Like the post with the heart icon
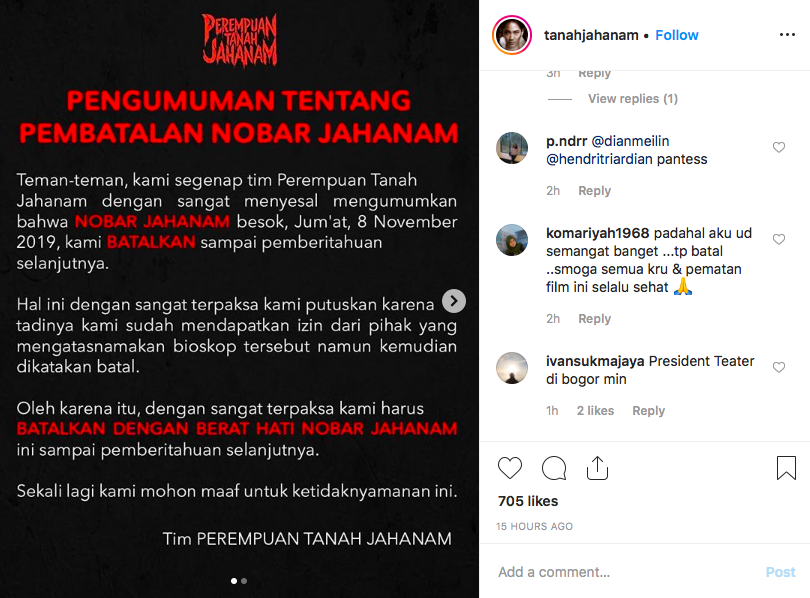Image resolution: width=810 pixels, height=598 pixels. click(x=510, y=468)
